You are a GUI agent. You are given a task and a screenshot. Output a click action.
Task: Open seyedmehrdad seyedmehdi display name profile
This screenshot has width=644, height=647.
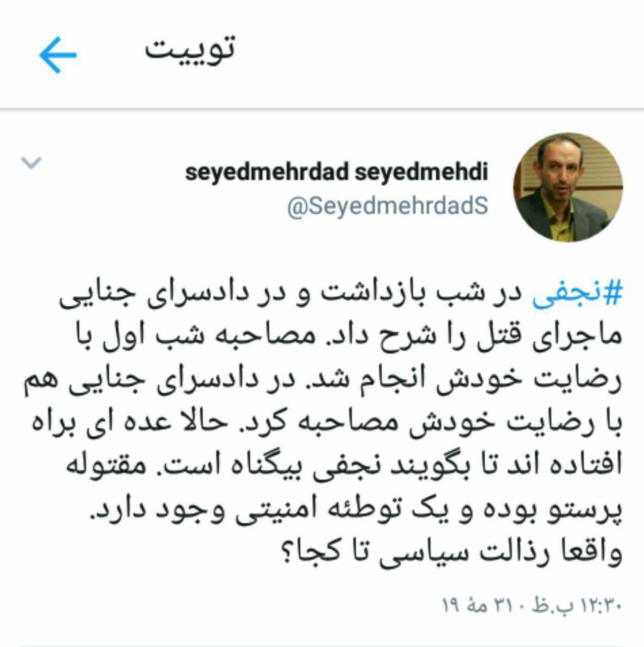click(x=337, y=172)
